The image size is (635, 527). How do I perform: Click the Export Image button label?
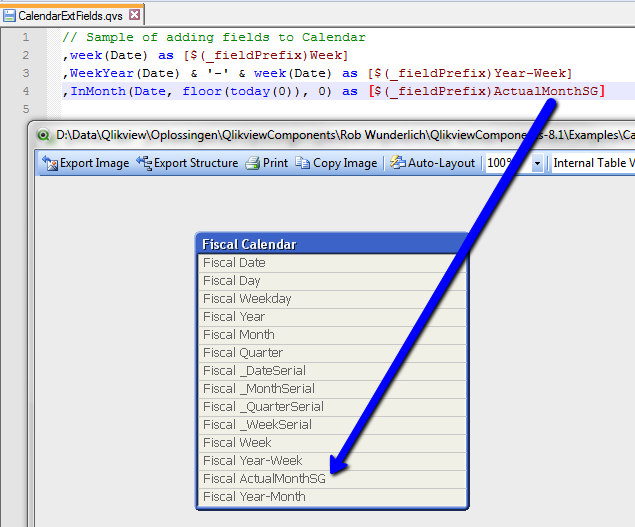point(95,163)
